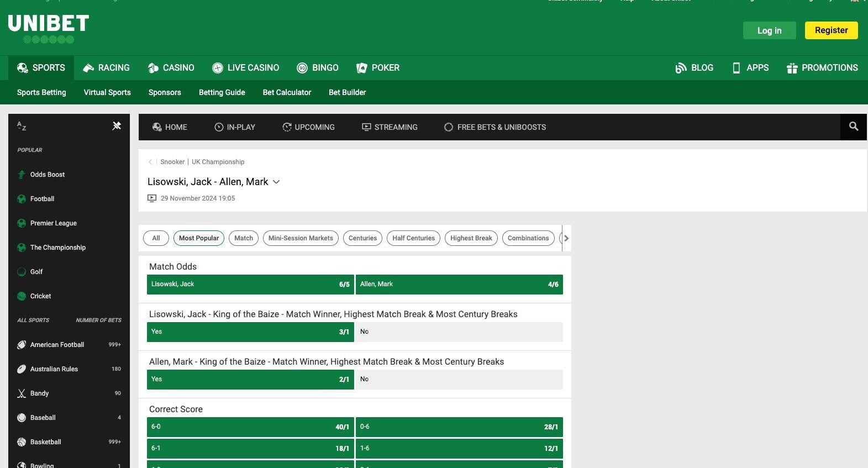868x468 pixels.
Task: Click the Football ball icon
Action: (22, 199)
